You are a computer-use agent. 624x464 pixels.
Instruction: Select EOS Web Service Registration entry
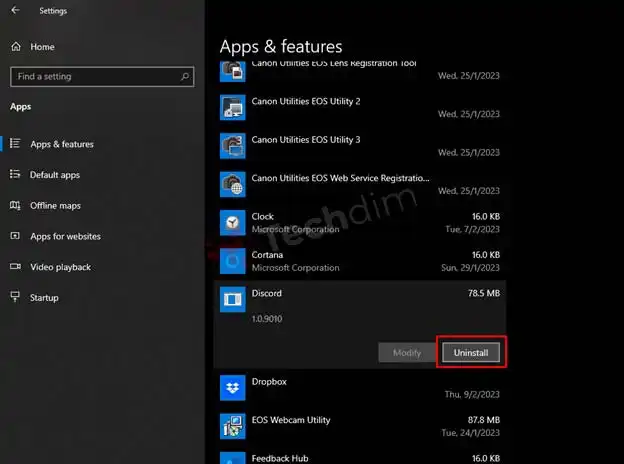click(x=360, y=184)
